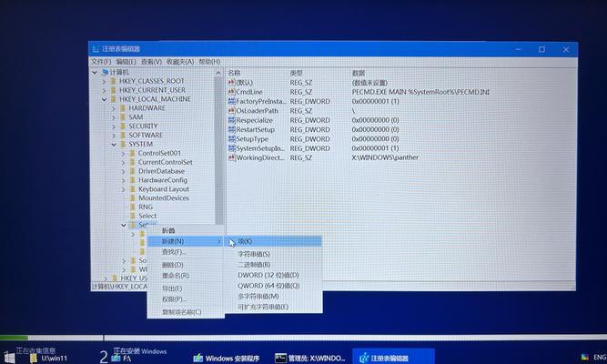Click the SetupType DWORD value icon

[231, 138]
